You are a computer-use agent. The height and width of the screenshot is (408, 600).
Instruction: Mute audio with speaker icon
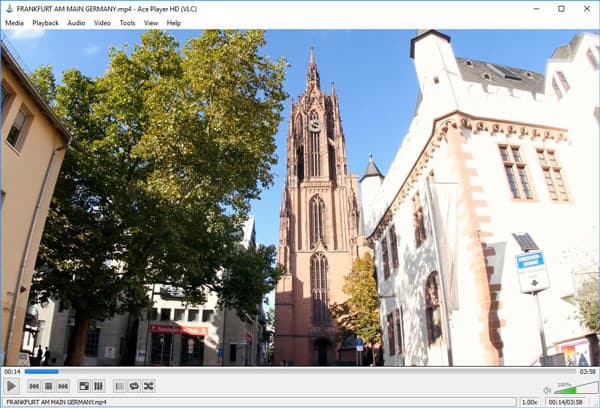[x=547, y=389]
